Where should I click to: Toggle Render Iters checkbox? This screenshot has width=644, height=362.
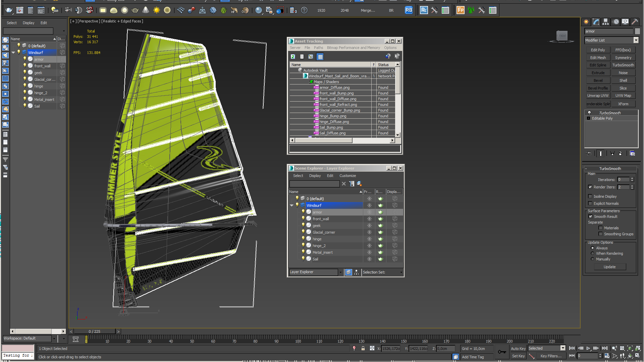coord(590,187)
